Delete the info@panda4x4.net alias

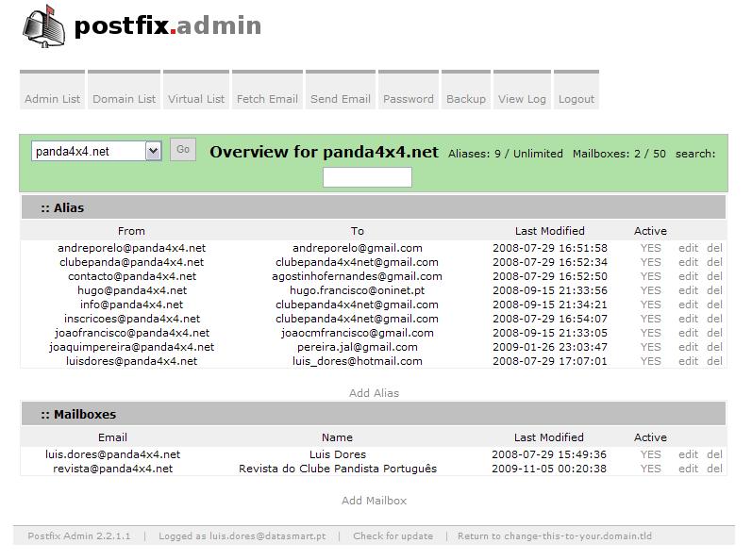[714, 305]
